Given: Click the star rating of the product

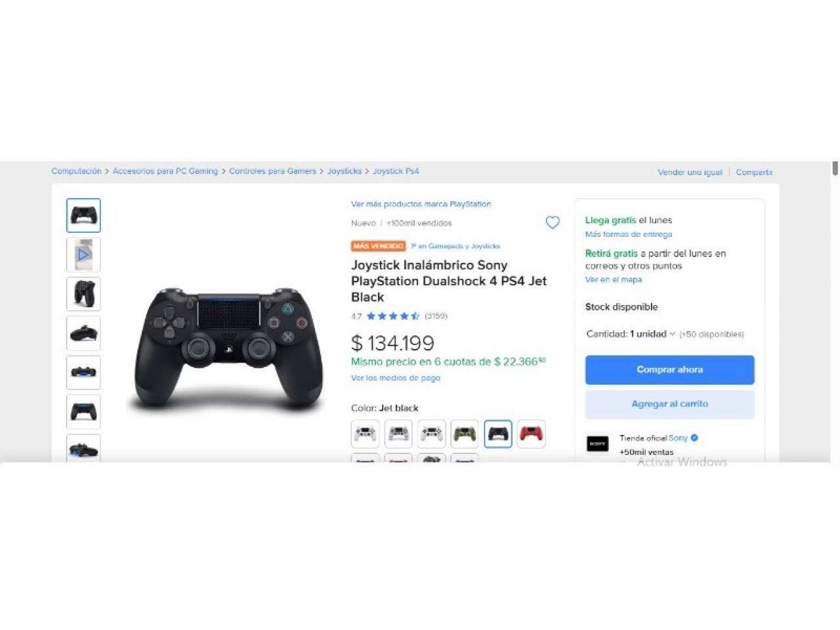Looking at the screenshot, I should point(393,316).
